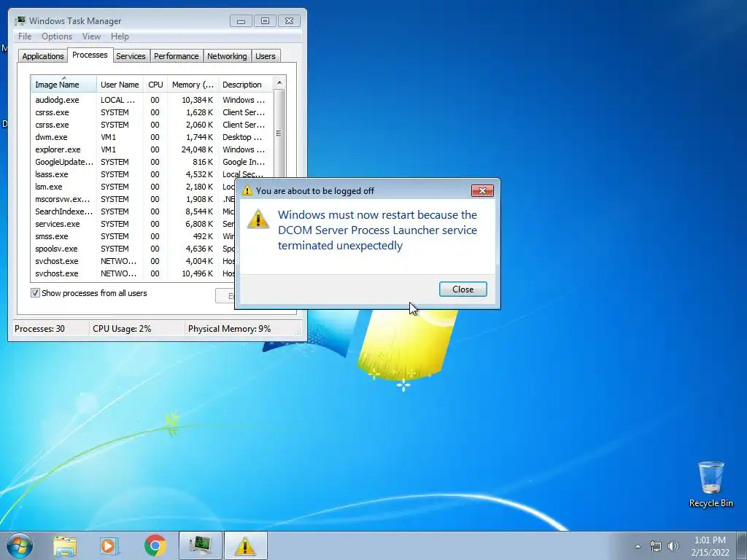Sort by Memory column header
This screenshot has height=560, width=747.
click(193, 85)
